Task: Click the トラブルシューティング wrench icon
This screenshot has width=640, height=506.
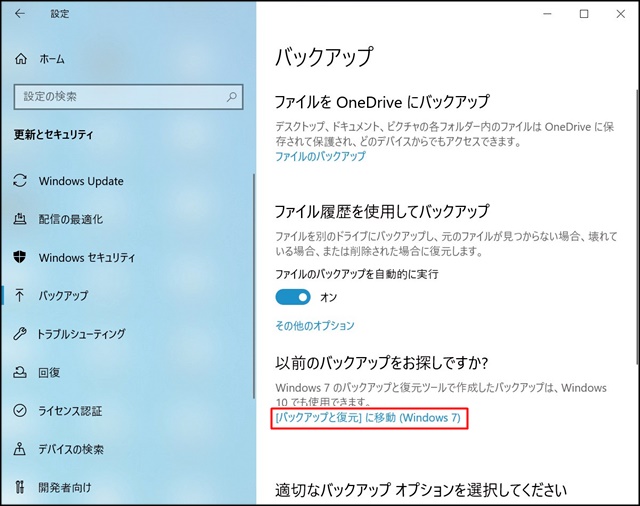Action: point(20,334)
